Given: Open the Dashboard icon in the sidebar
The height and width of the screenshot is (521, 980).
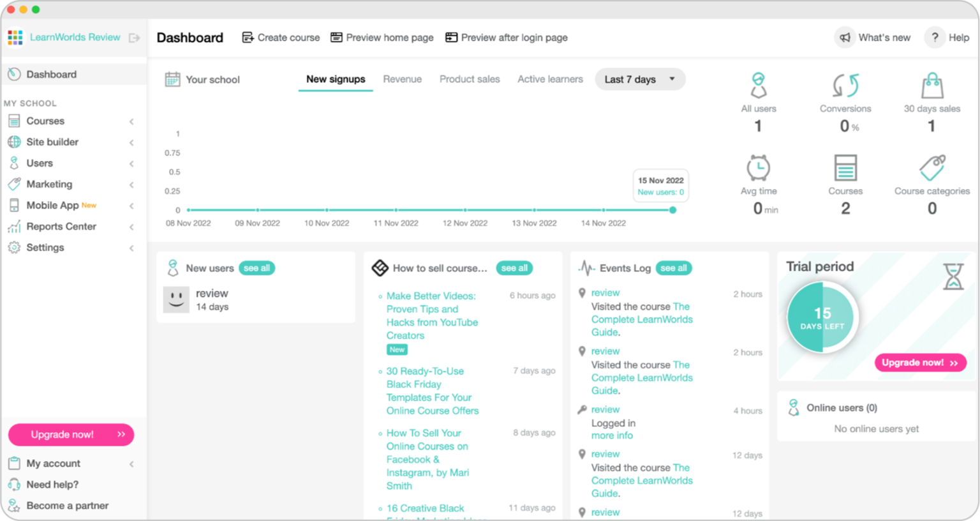Looking at the screenshot, I should pos(14,74).
